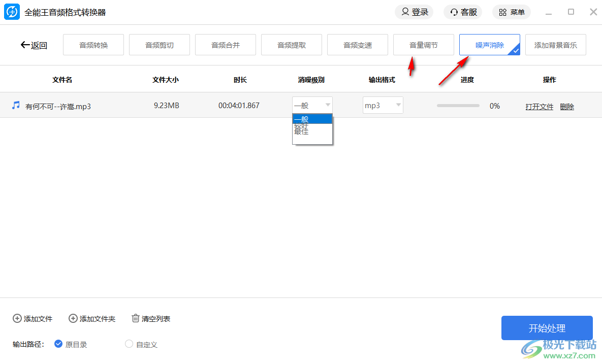
Task: Open the 菜单 menu icon
Action: [x=502, y=12]
